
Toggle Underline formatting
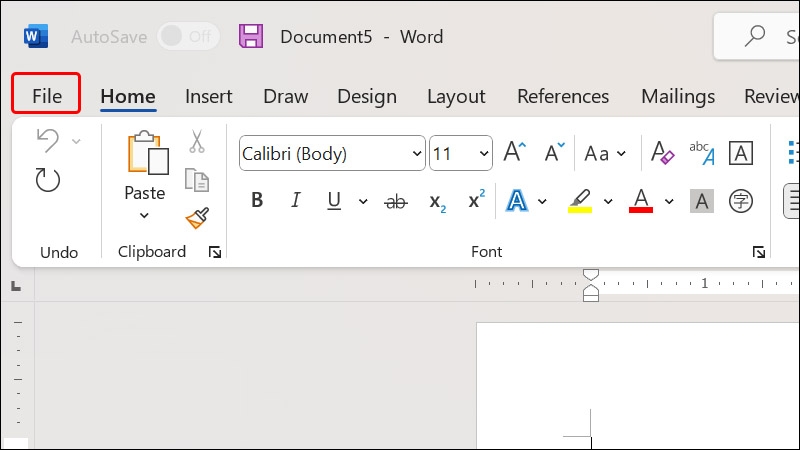pyautogui.click(x=334, y=201)
